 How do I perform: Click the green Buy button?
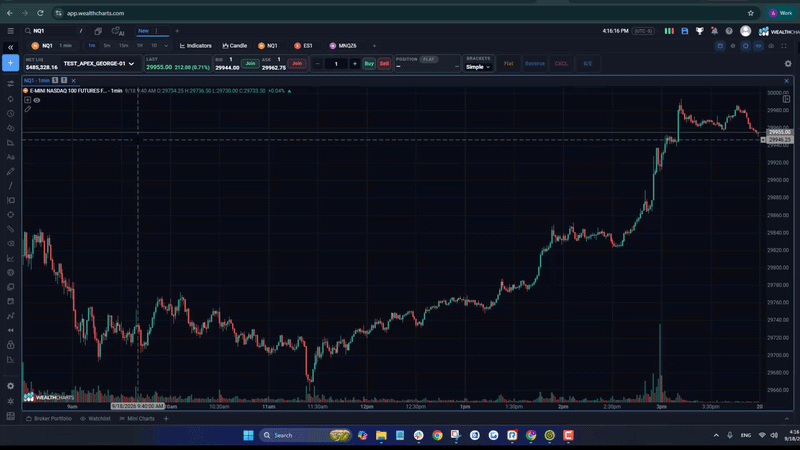[369, 64]
